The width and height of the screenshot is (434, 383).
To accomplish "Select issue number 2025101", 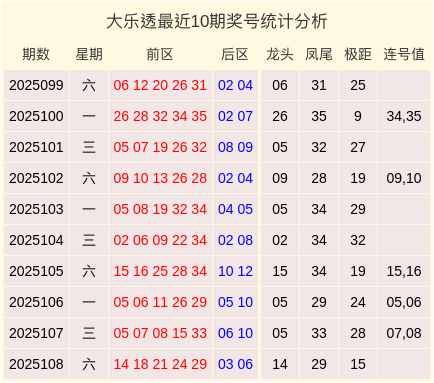I will click(36, 147).
